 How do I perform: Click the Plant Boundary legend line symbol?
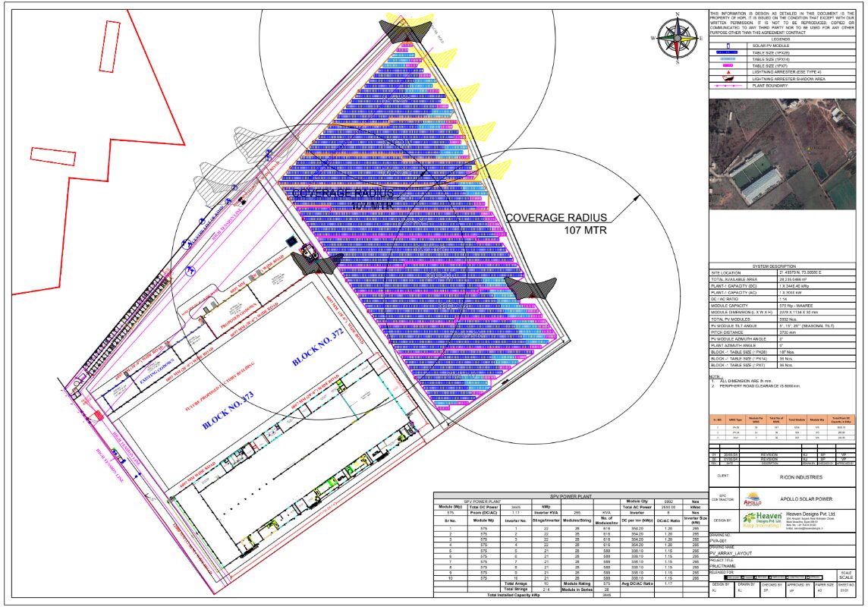[x=729, y=86]
